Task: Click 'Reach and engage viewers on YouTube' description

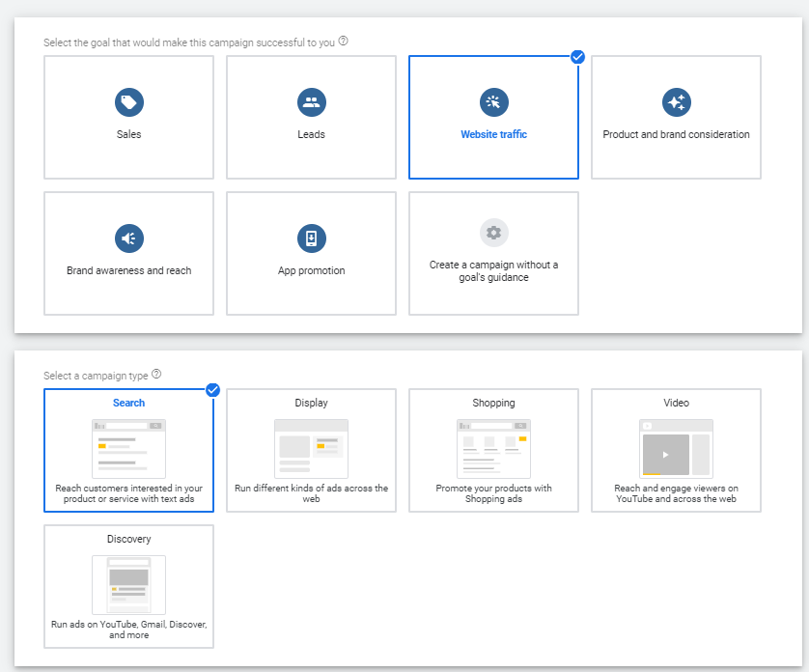Action: 676,493
